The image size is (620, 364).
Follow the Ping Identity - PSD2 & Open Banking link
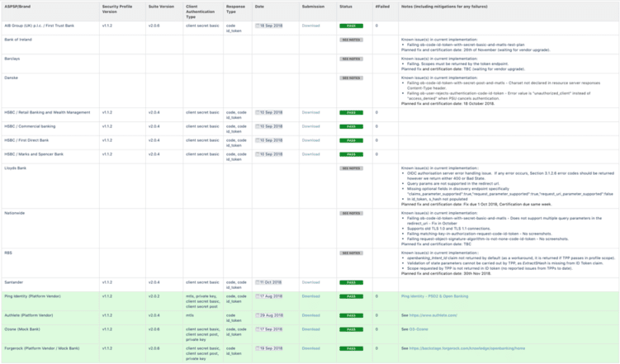[x=434, y=296]
